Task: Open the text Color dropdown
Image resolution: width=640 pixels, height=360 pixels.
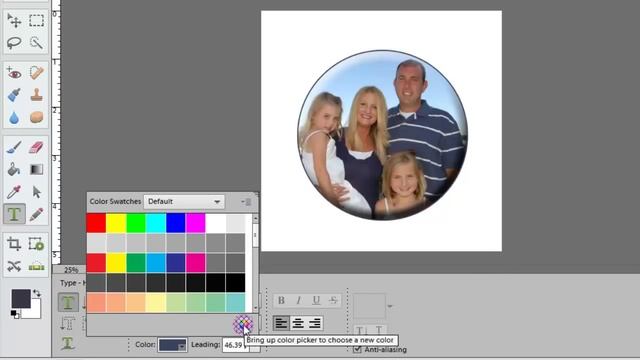Action: tap(173, 345)
